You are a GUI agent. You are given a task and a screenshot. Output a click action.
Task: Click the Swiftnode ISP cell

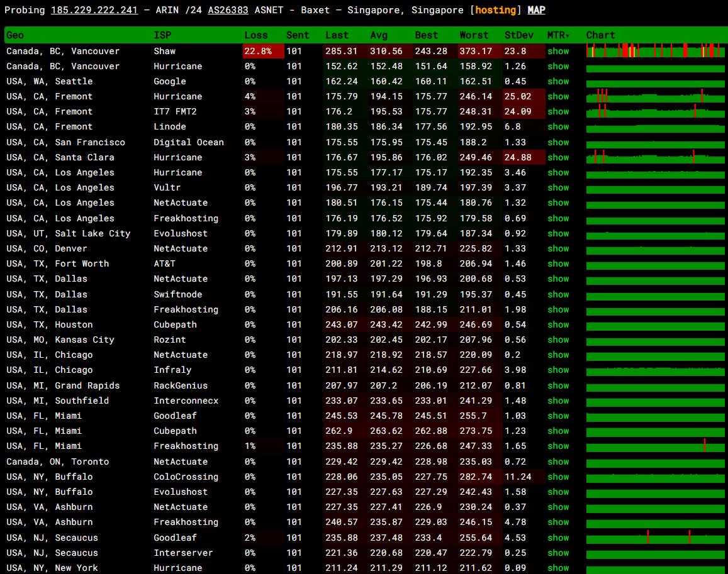(178, 294)
